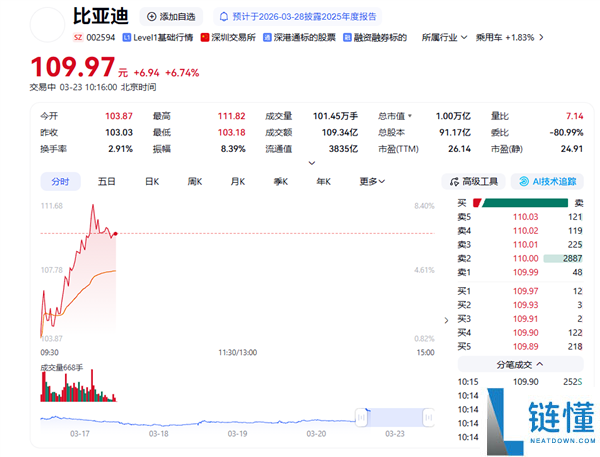Switch to the 年K chart tab
Screen dimensions: 600x457
[323, 181]
